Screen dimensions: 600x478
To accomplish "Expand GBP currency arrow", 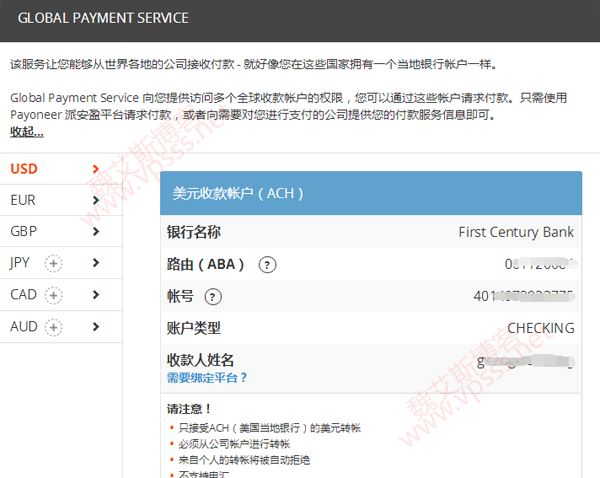I will click(x=96, y=232).
